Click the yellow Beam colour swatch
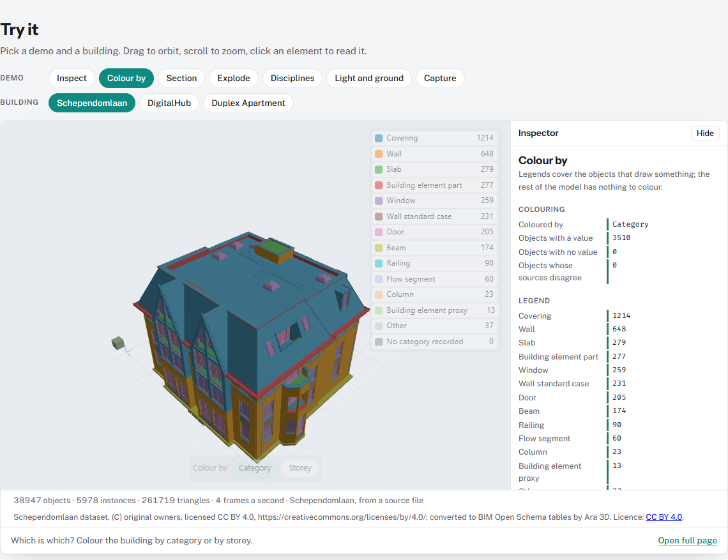728x560 pixels. (379, 248)
